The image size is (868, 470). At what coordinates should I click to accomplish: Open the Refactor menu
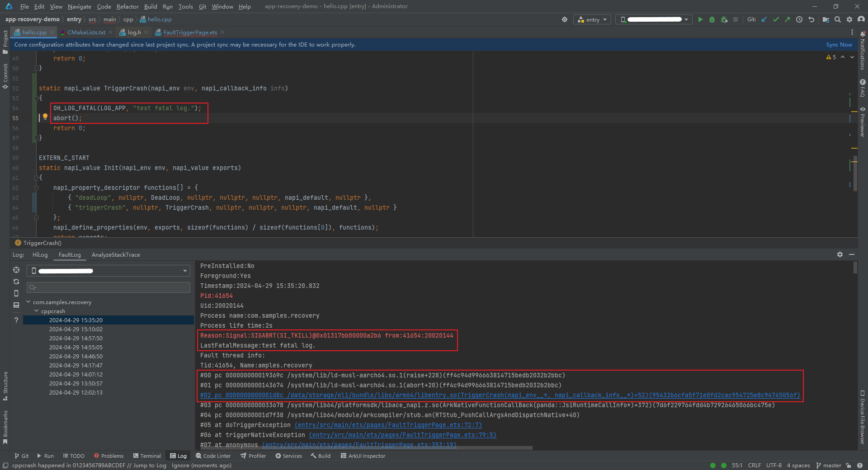(127, 6)
